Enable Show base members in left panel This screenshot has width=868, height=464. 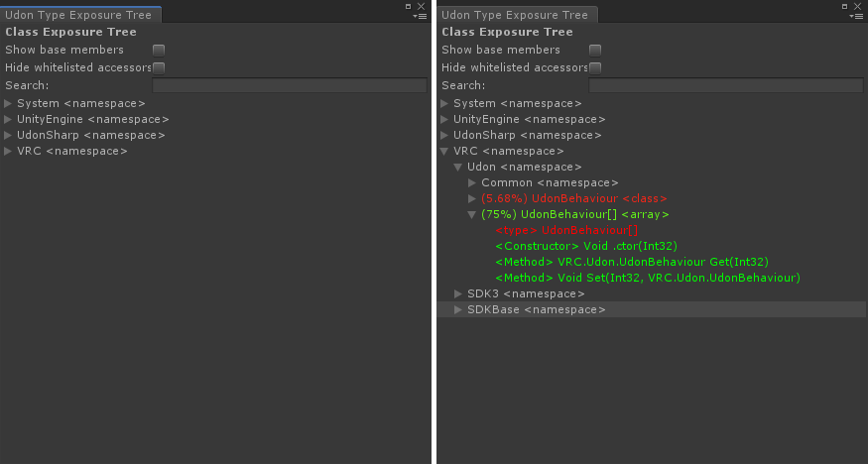[159, 51]
